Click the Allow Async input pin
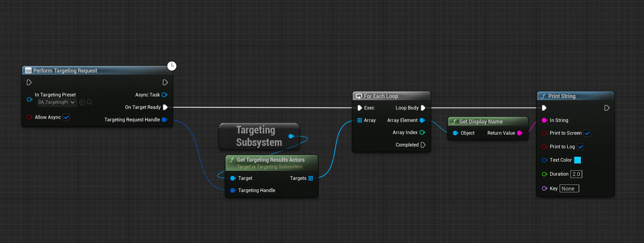 pyautogui.click(x=29, y=117)
